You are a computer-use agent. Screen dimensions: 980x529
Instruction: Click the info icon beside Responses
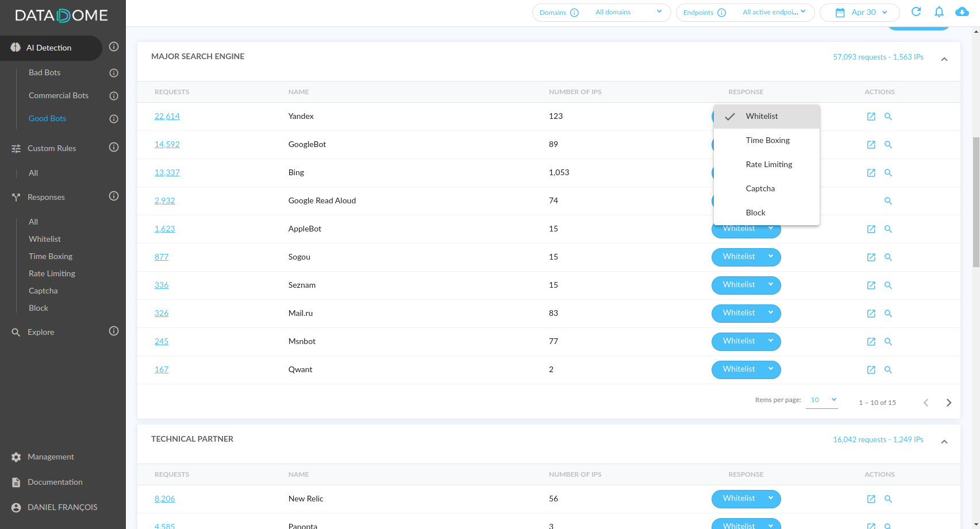click(114, 196)
